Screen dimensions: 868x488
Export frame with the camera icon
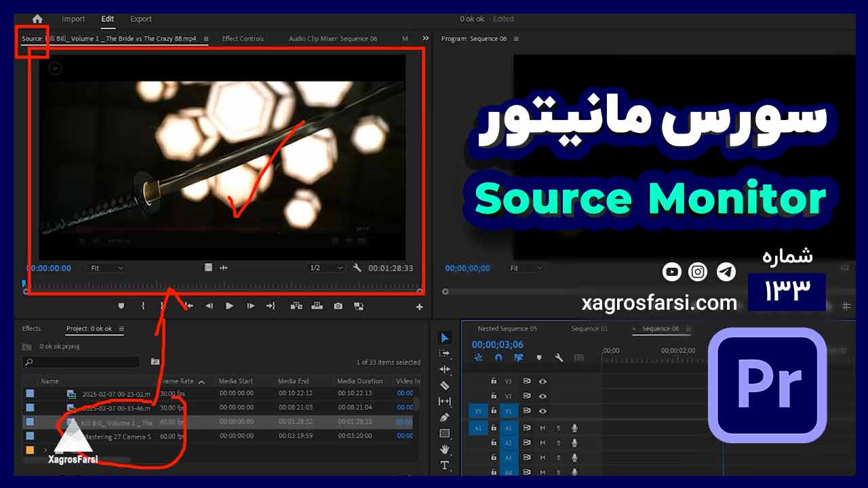point(338,306)
